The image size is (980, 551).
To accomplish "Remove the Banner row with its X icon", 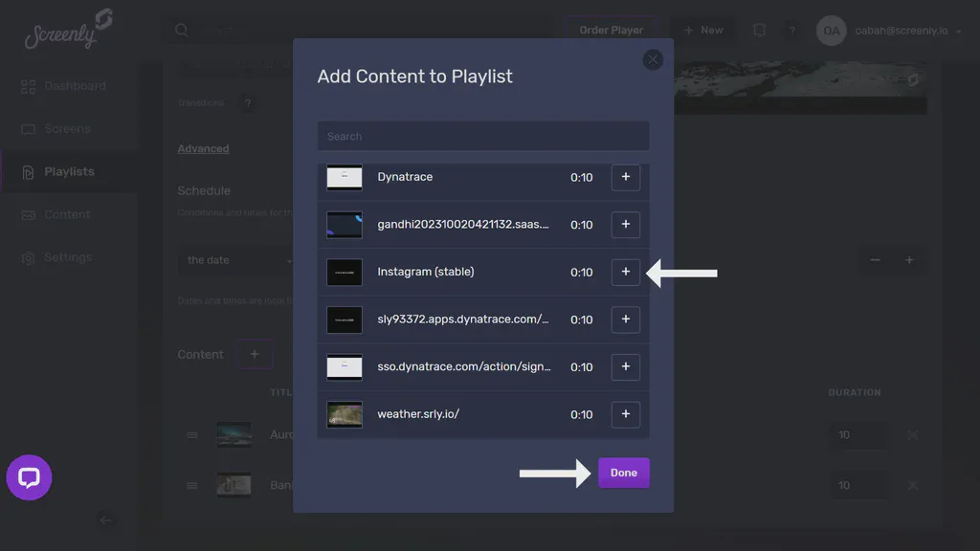I will pos(912,485).
